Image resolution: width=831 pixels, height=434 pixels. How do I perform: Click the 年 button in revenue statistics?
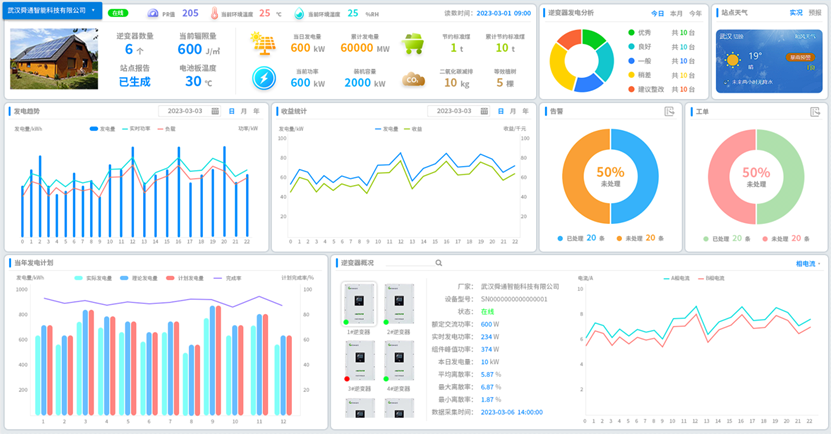(x=523, y=111)
